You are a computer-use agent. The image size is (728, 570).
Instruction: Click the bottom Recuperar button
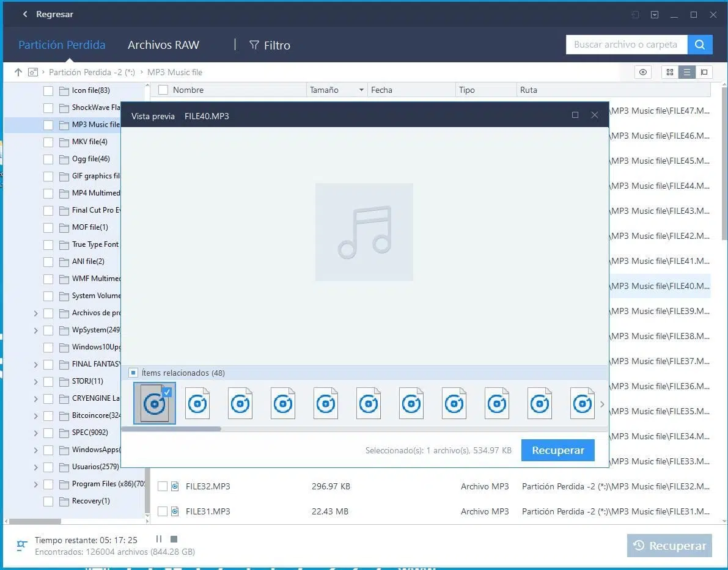(x=669, y=546)
